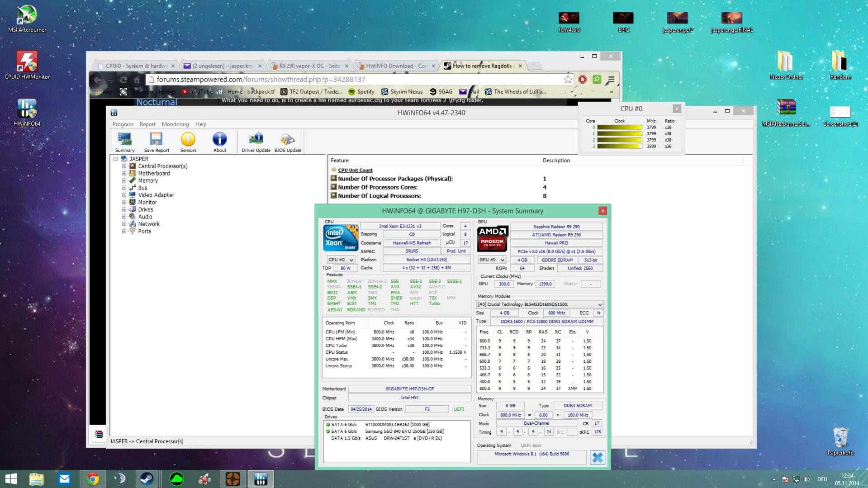Open the Summary toolbar icon in HWiNFO64
Viewport: 868px width, 488px height.
(125, 142)
